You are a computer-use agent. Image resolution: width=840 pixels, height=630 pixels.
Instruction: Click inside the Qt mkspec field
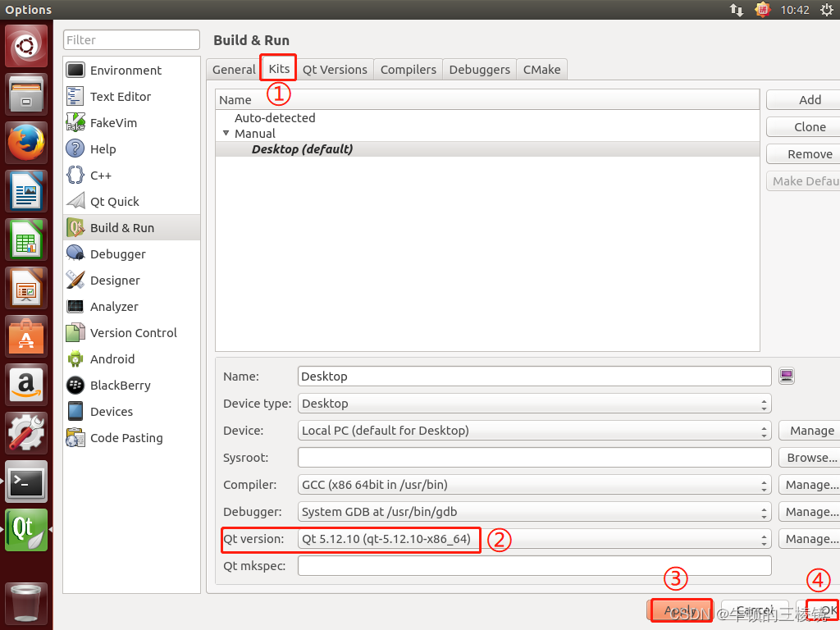point(533,565)
